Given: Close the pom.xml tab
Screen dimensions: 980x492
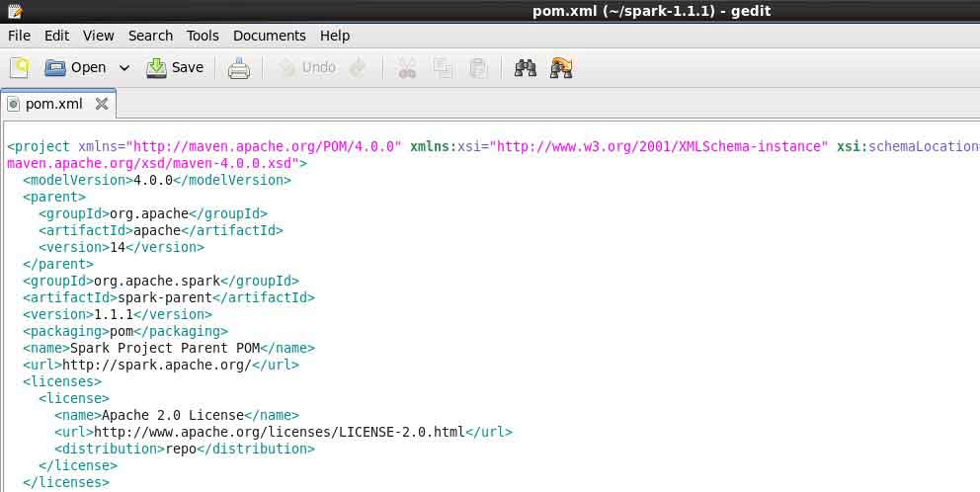Looking at the screenshot, I should click(101, 104).
